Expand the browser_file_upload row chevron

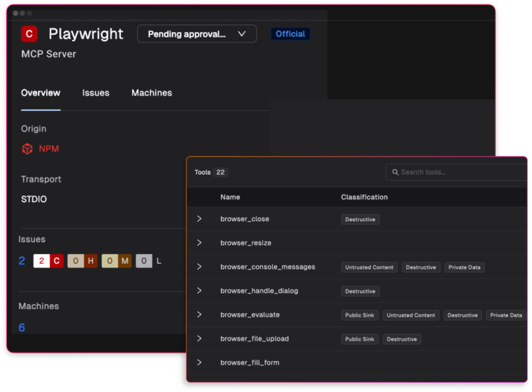[199, 339]
